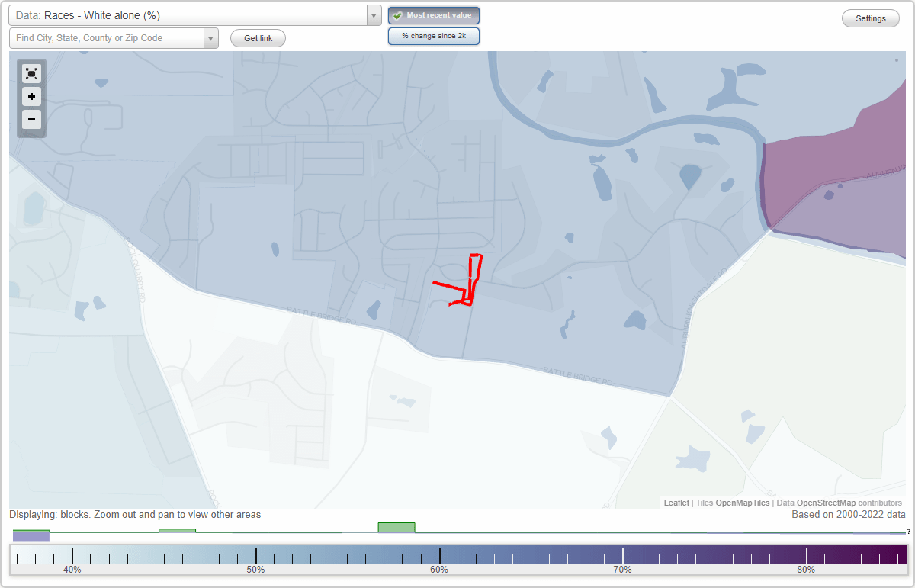Zoom out with the minus button
Screen dimensions: 915x588
(31, 119)
